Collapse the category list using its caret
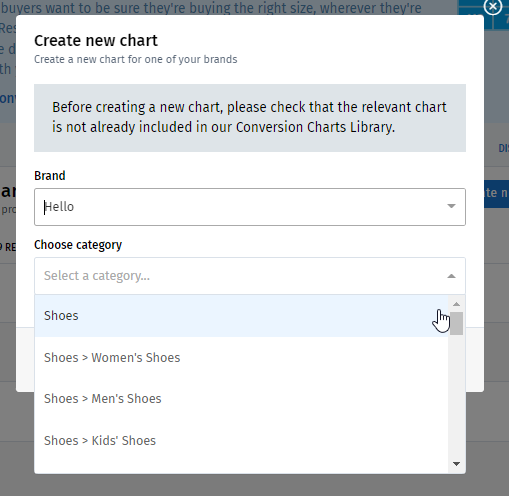The height and width of the screenshot is (496, 509). (451, 276)
